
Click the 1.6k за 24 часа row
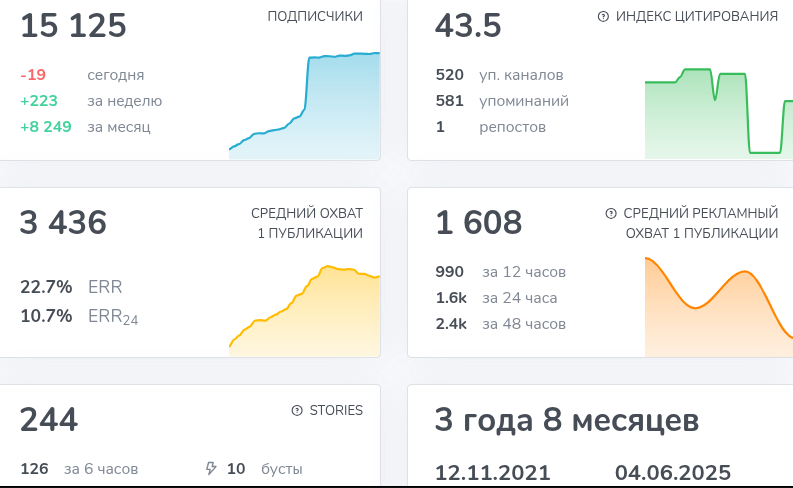(x=496, y=298)
